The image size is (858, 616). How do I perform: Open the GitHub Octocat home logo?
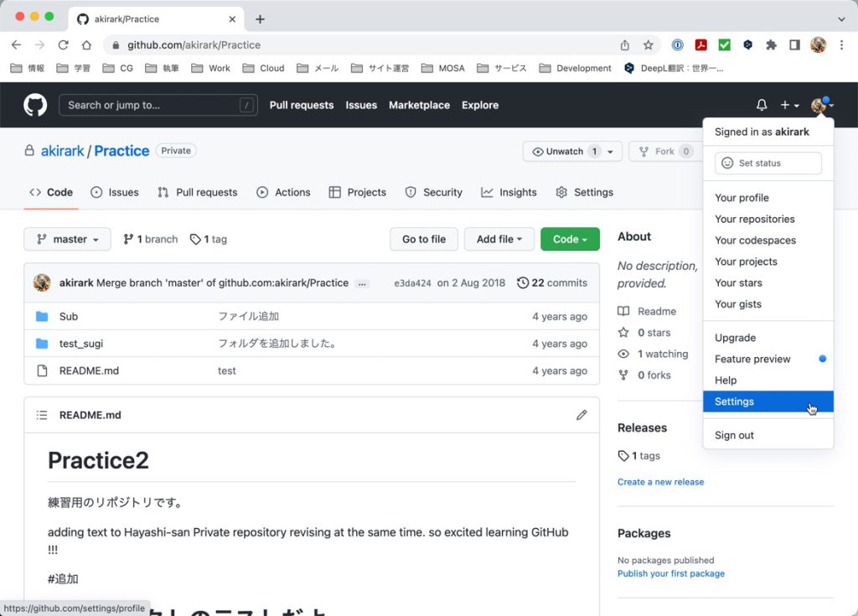35,105
